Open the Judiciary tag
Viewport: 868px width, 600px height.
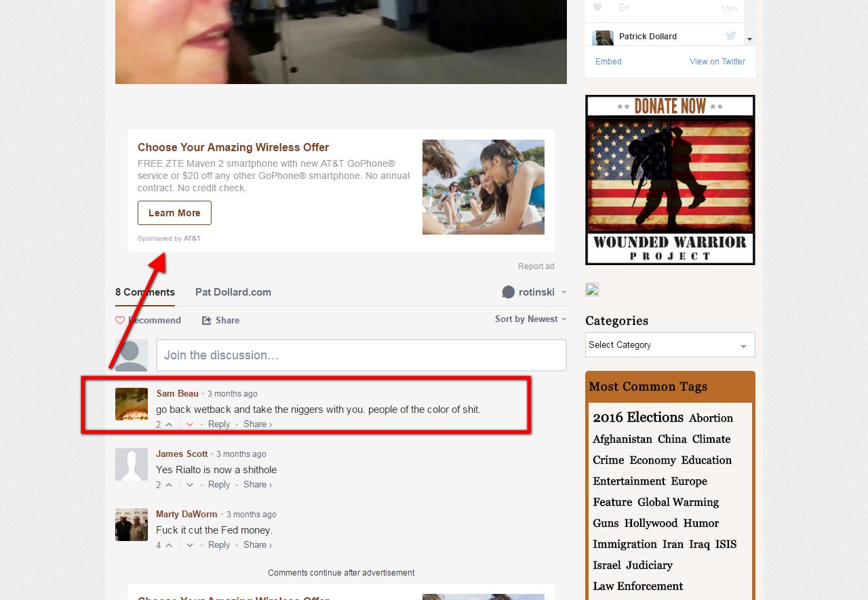(650, 565)
